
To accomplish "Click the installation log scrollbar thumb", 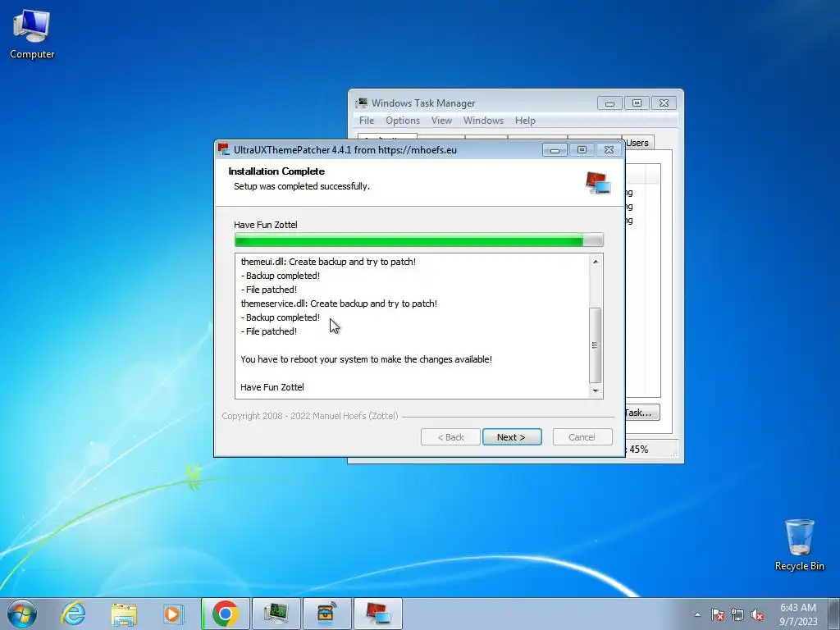I will (596, 345).
